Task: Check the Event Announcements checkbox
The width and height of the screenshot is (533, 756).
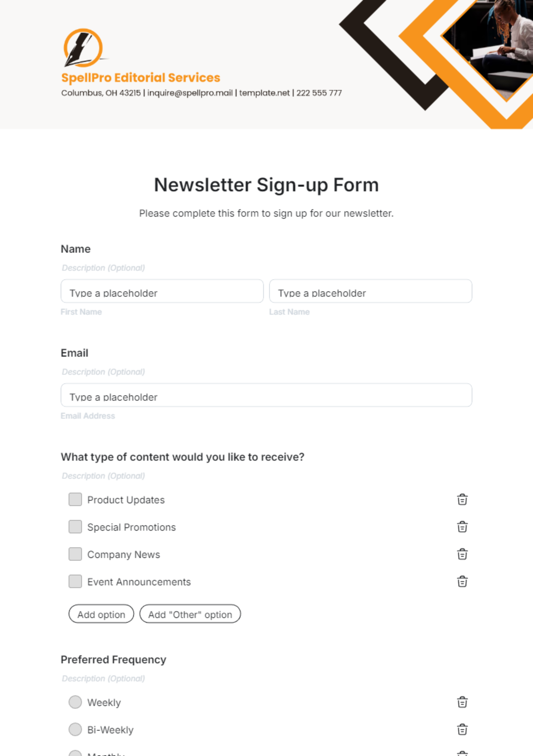Action: point(75,581)
